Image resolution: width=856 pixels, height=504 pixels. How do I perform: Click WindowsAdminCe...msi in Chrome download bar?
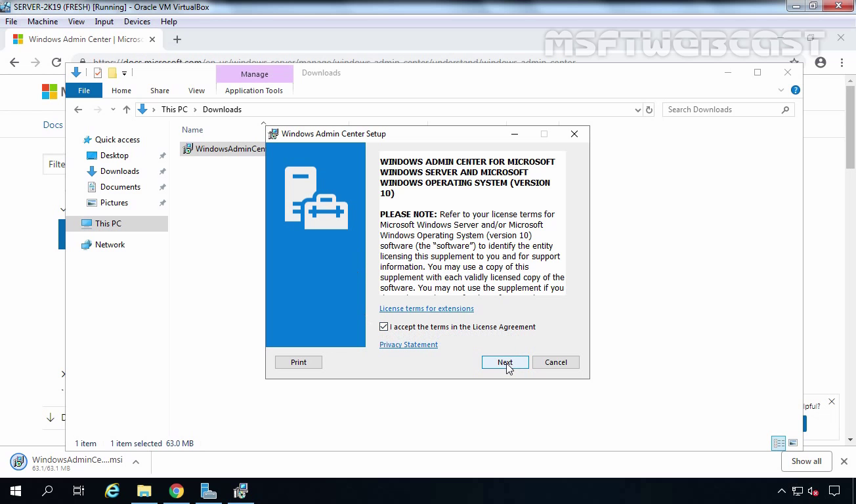pos(68,462)
